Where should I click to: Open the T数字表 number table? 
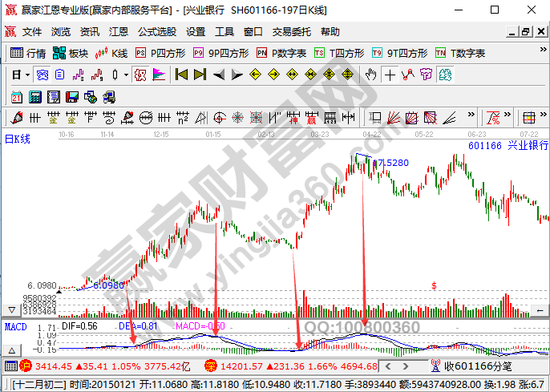[460, 53]
